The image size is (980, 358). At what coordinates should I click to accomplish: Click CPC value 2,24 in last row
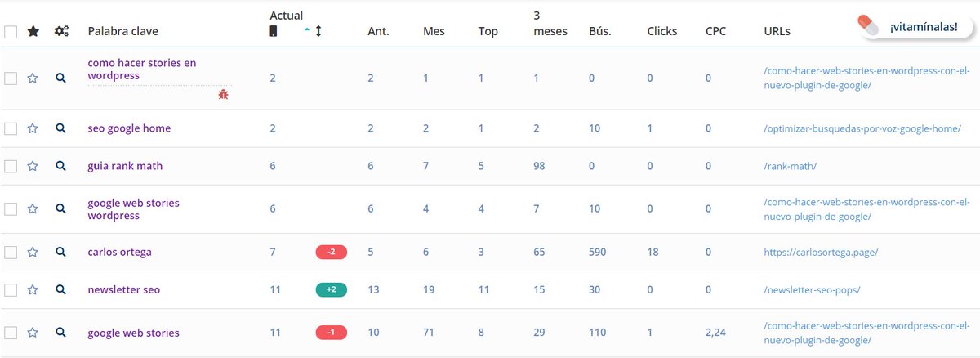716,333
